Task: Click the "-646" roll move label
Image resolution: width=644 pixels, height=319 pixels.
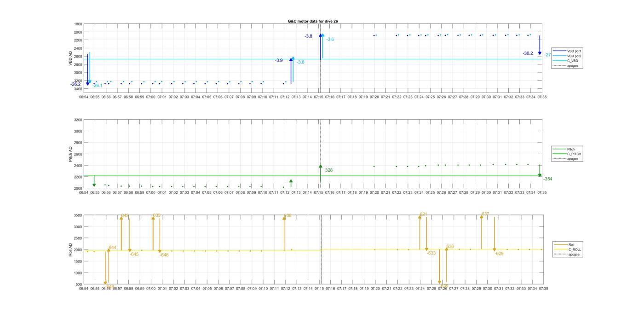Action: 164,255
